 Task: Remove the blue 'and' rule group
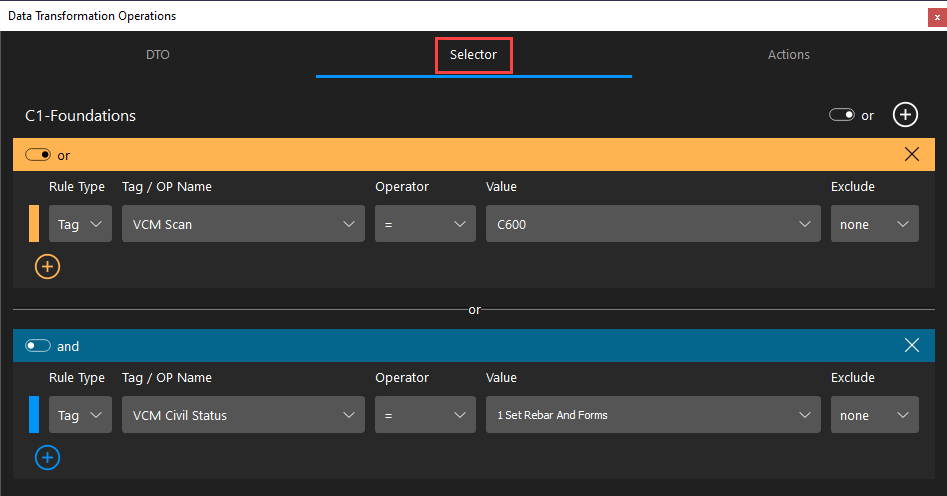click(x=911, y=345)
